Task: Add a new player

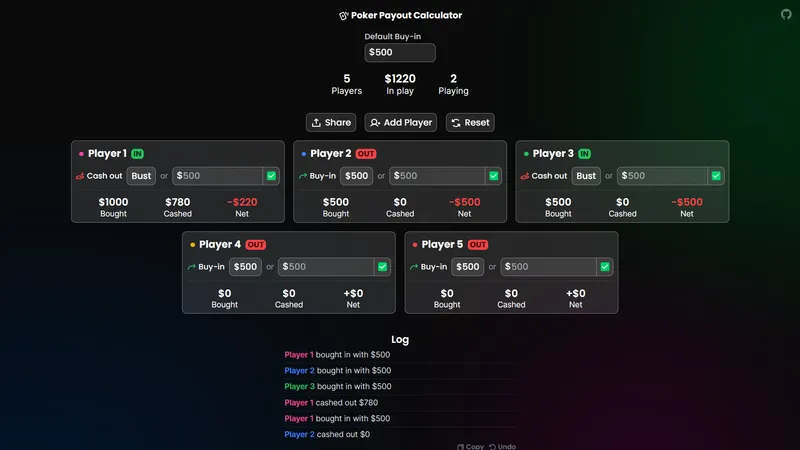Action: [400, 122]
